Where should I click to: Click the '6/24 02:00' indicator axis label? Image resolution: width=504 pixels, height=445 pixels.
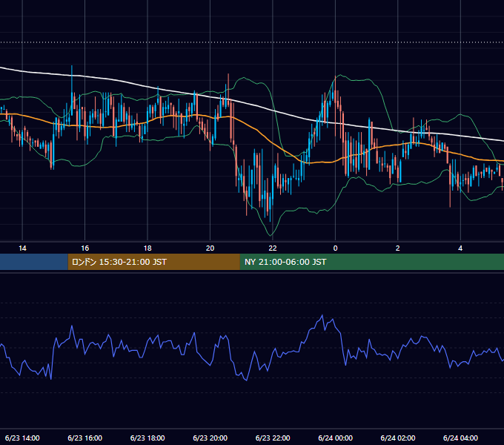(397, 438)
